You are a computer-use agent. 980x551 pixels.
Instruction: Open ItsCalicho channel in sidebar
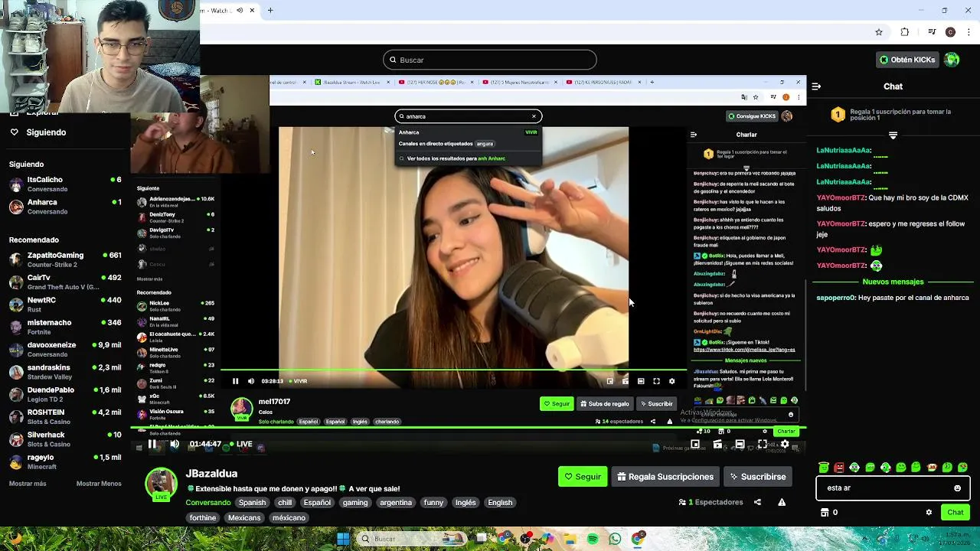pyautogui.click(x=65, y=184)
